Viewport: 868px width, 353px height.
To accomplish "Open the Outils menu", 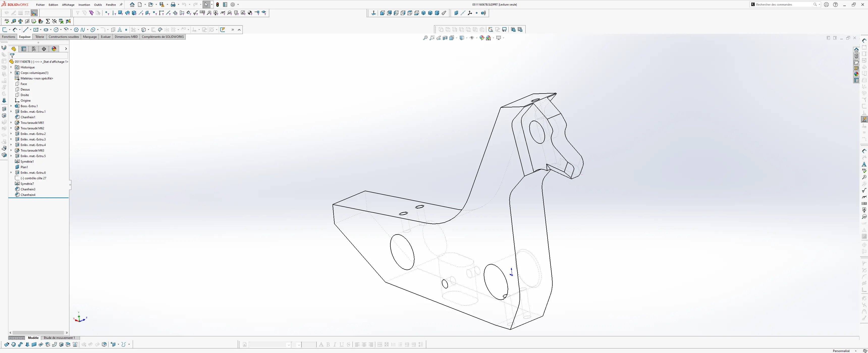I will [x=98, y=5].
